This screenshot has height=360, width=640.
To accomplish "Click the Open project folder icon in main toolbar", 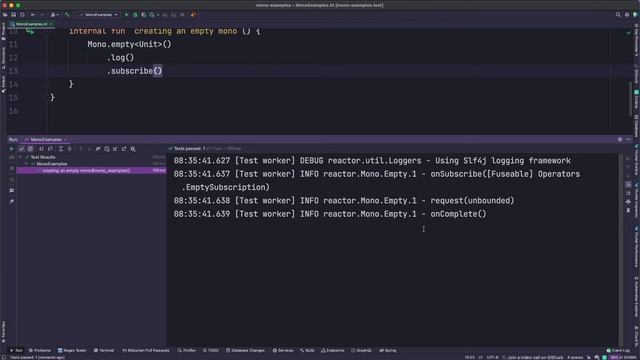I will click(5, 15).
